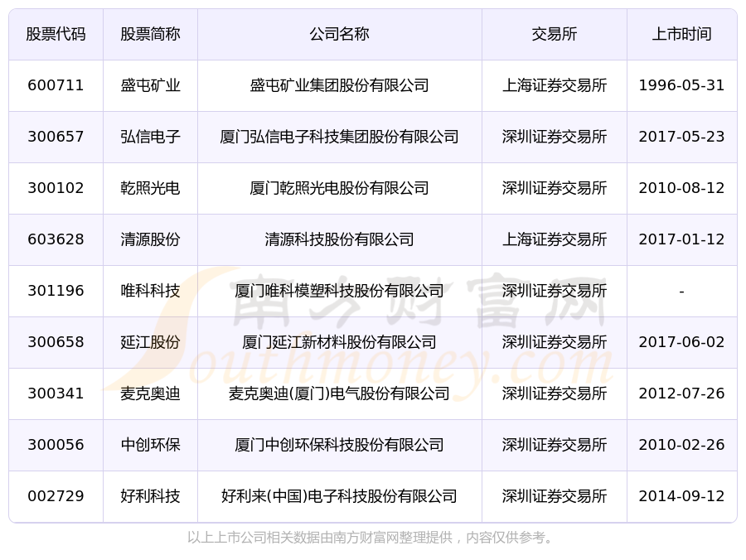
Task: Click the short name 乾照光电
Action: coord(150,188)
